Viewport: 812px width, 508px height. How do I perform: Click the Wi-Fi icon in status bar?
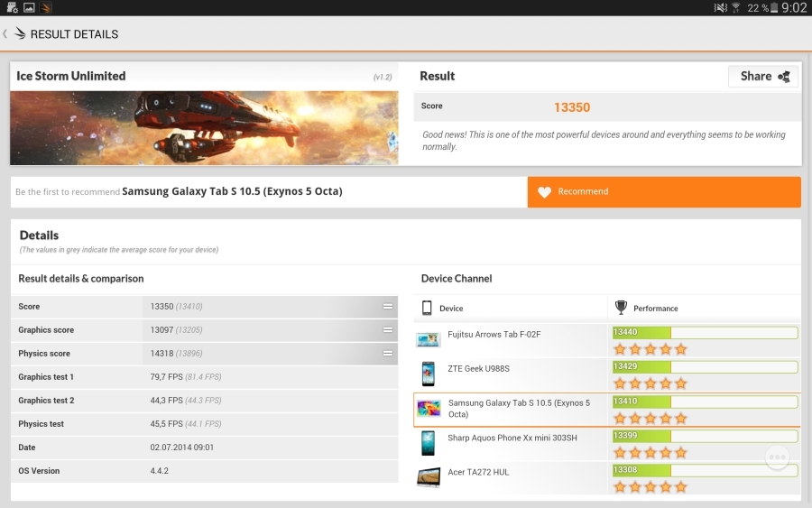tap(736, 7)
